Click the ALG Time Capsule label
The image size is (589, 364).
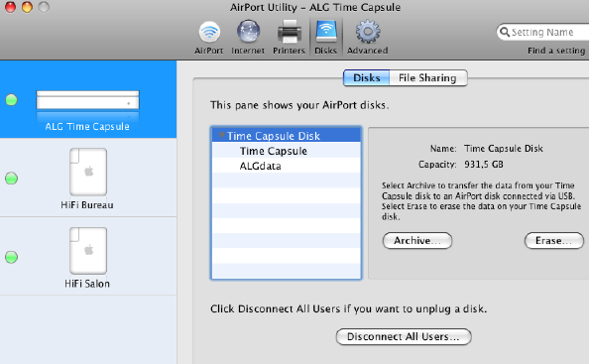point(87,126)
